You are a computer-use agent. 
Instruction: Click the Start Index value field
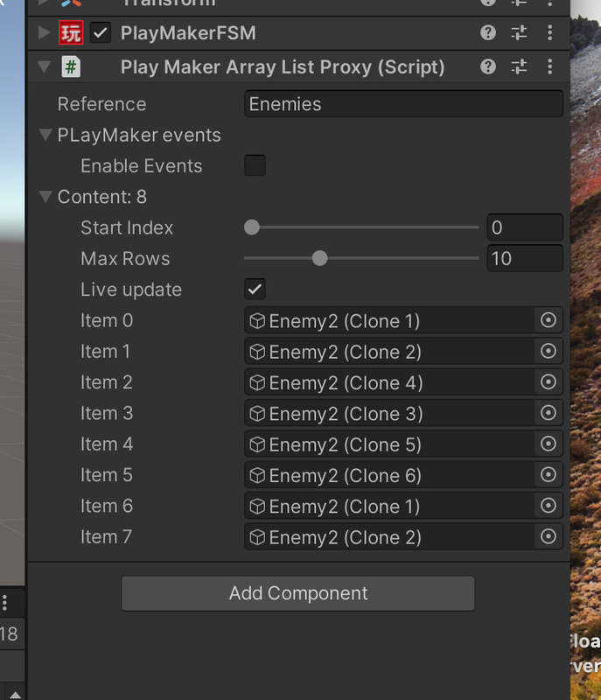pyautogui.click(x=525, y=227)
